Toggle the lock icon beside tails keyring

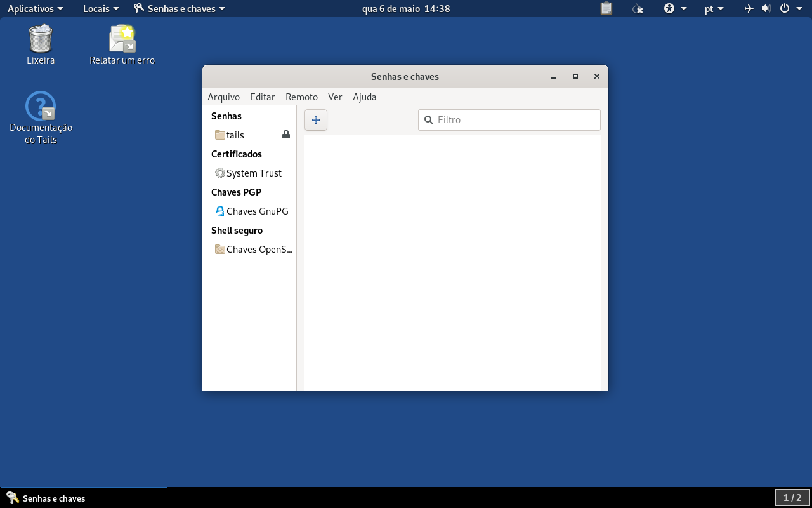coord(286,135)
